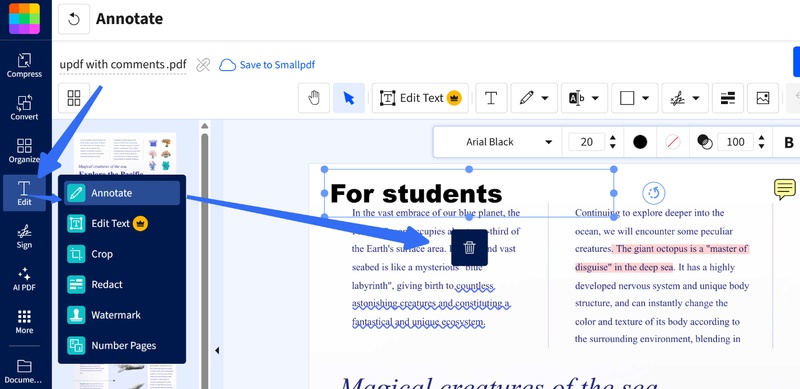
Task: Rename file 'updf with comments.pdf'
Action: pos(122,65)
